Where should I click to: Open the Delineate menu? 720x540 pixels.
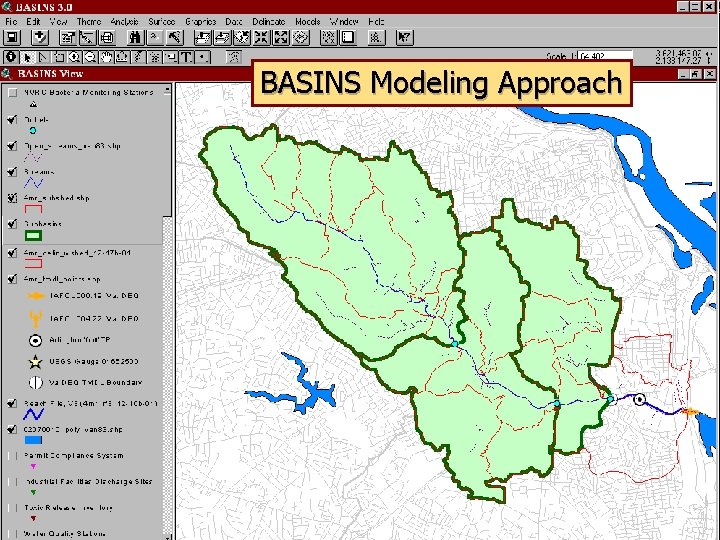coord(269,21)
